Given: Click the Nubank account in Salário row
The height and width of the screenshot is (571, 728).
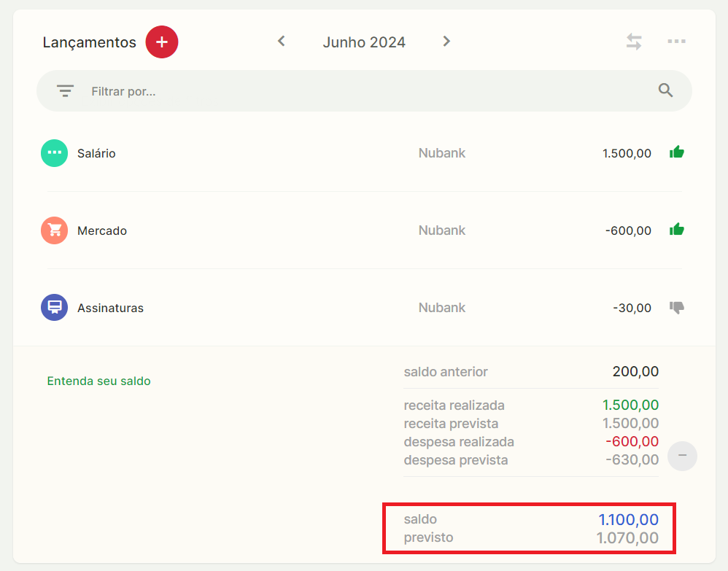Looking at the screenshot, I should [x=441, y=153].
